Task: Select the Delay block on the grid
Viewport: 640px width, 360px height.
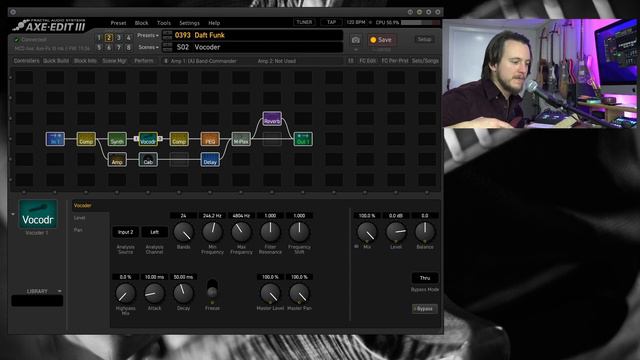Action: click(x=210, y=160)
